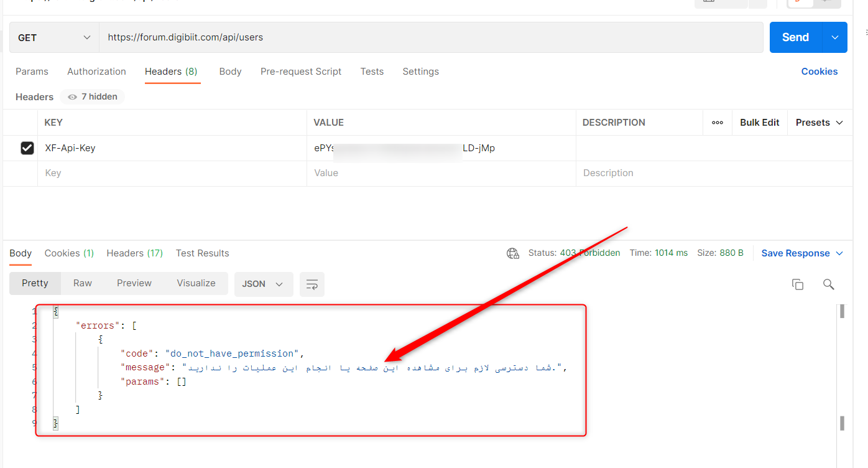Uncheck the XF-Api-Key header checkbox
The width and height of the screenshot is (868, 468).
pos(27,148)
